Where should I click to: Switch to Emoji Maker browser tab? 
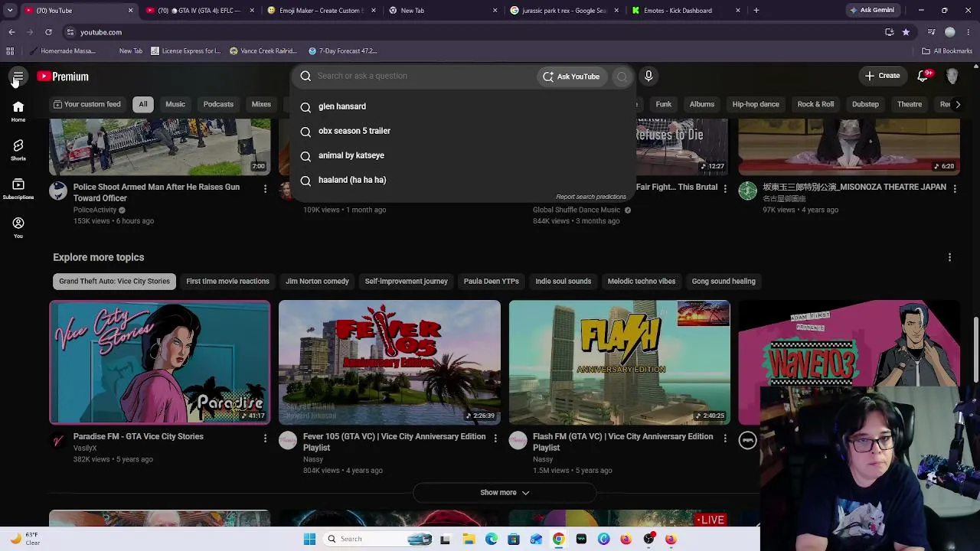click(320, 11)
